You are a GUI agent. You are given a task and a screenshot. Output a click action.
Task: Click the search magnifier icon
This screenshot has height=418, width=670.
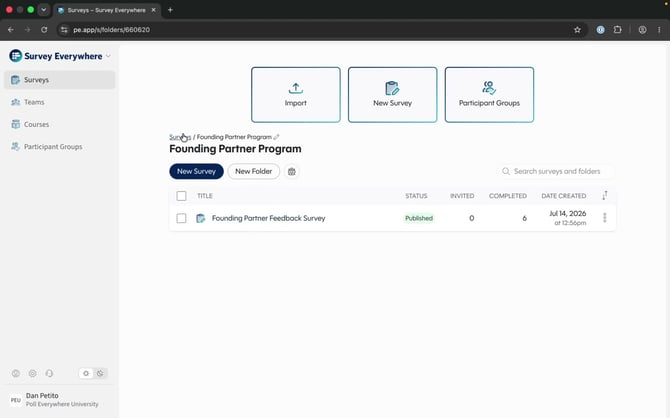click(506, 171)
